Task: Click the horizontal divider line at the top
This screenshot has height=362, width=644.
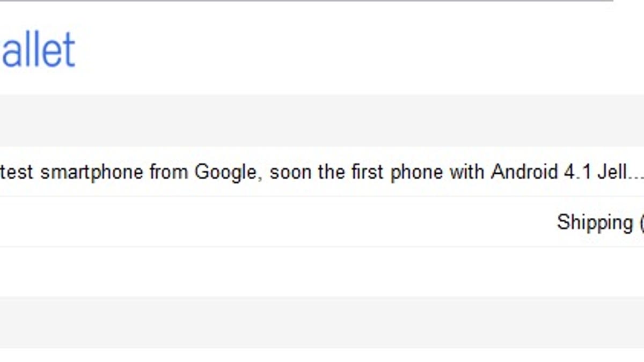Action: point(306,1)
